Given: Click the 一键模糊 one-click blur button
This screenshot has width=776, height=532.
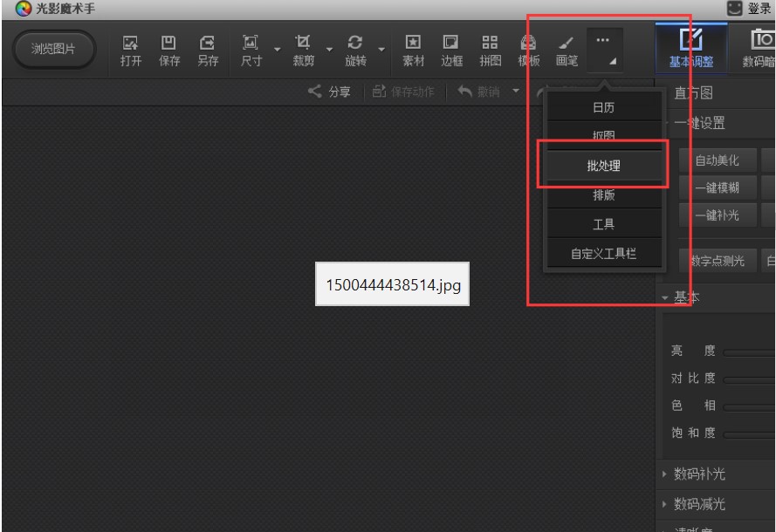Looking at the screenshot, I should pos(718,188).
